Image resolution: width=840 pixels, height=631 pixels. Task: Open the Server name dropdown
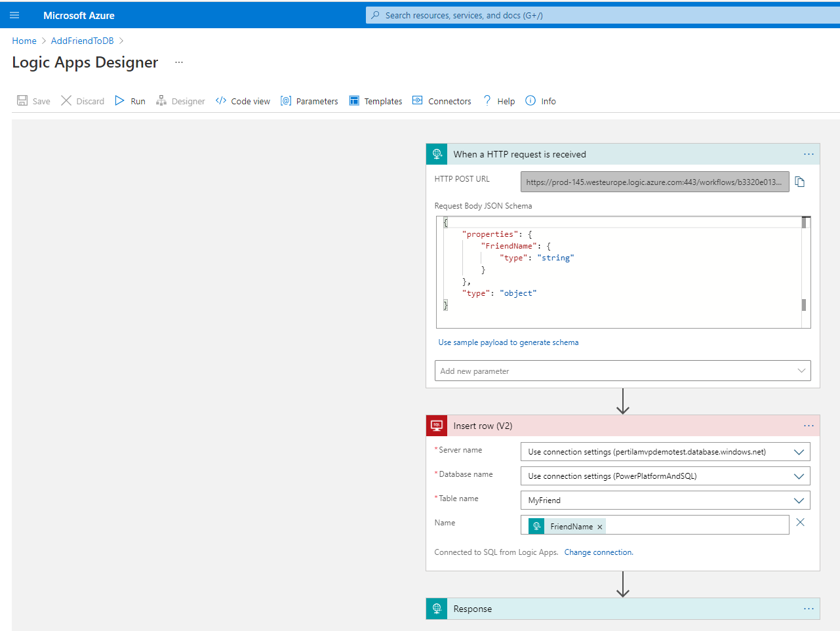(x=799, y=452)
